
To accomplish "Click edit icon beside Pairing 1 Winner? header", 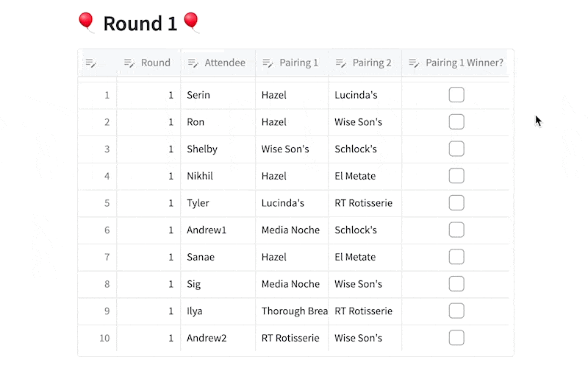I will pyautogui.click(x=414, y=63).
